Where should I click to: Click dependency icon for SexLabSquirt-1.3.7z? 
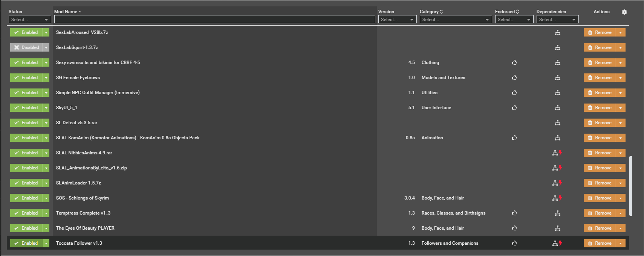[558, 47]
